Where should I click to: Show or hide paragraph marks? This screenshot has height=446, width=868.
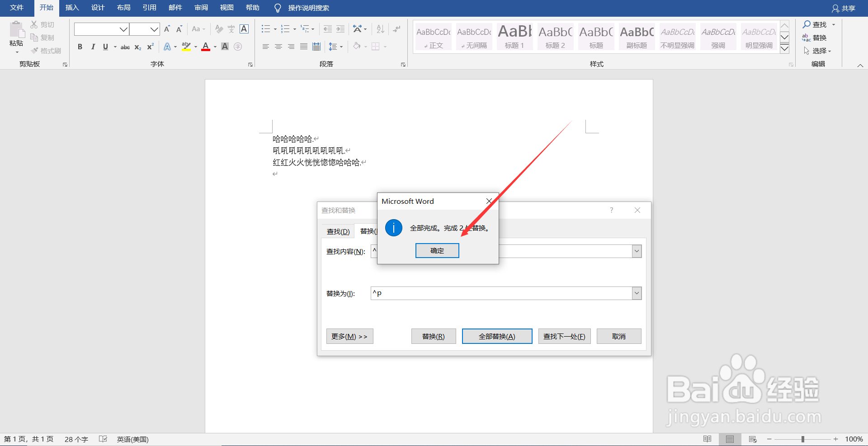click(396, 29)
